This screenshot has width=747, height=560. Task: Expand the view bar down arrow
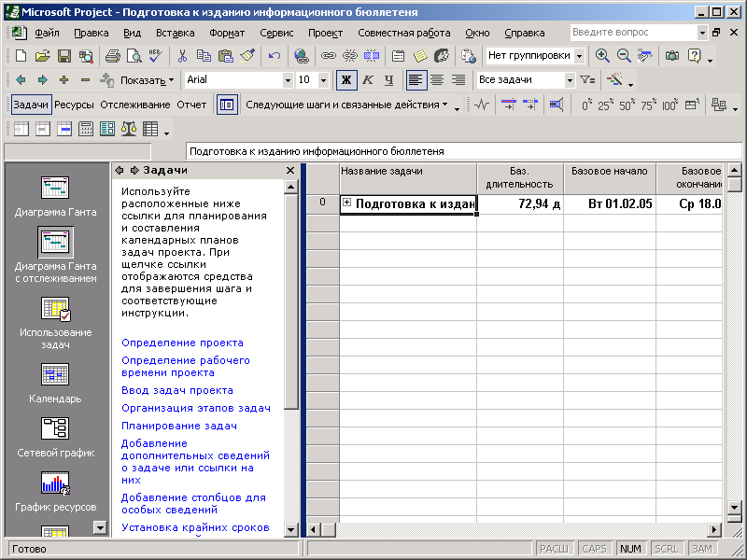click(100, 527)
